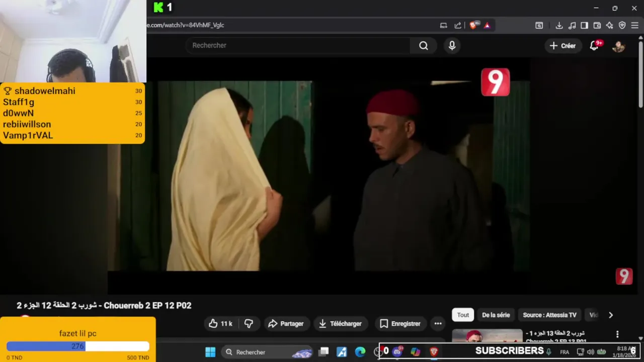Open Task View on the taskbar
This screenshot has width=644, height=362.
click(x=324, y=352)
